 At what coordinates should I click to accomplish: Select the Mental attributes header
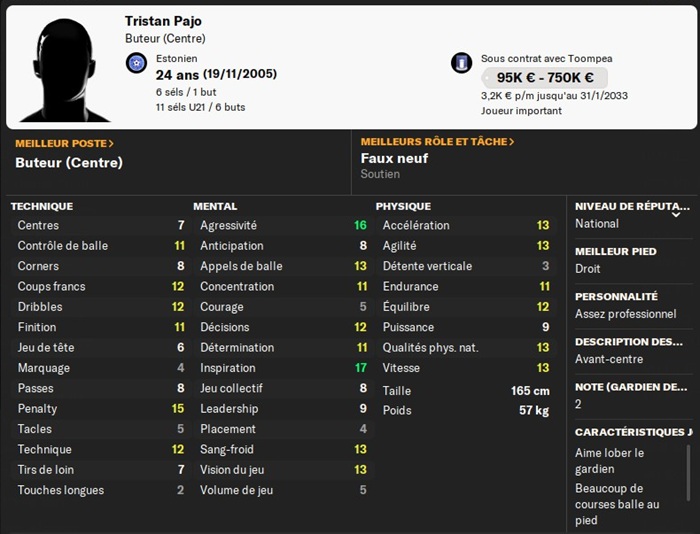(x=215, y=206)
